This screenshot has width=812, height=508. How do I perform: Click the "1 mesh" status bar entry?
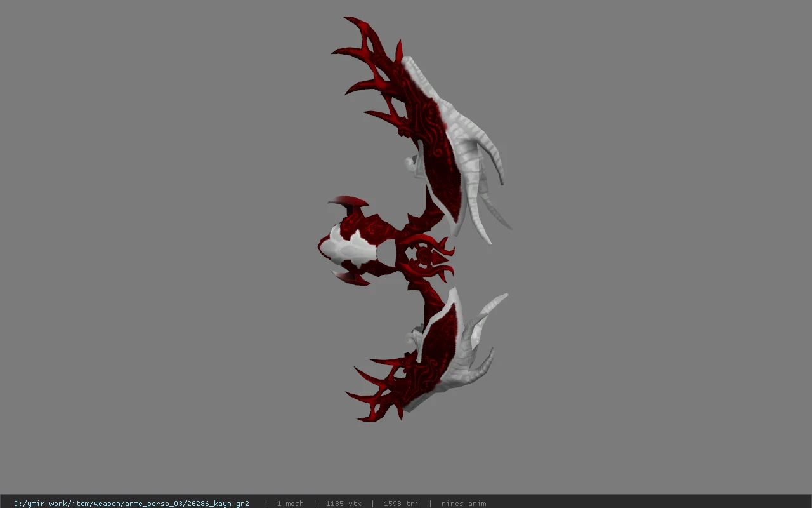coord(290,504)
